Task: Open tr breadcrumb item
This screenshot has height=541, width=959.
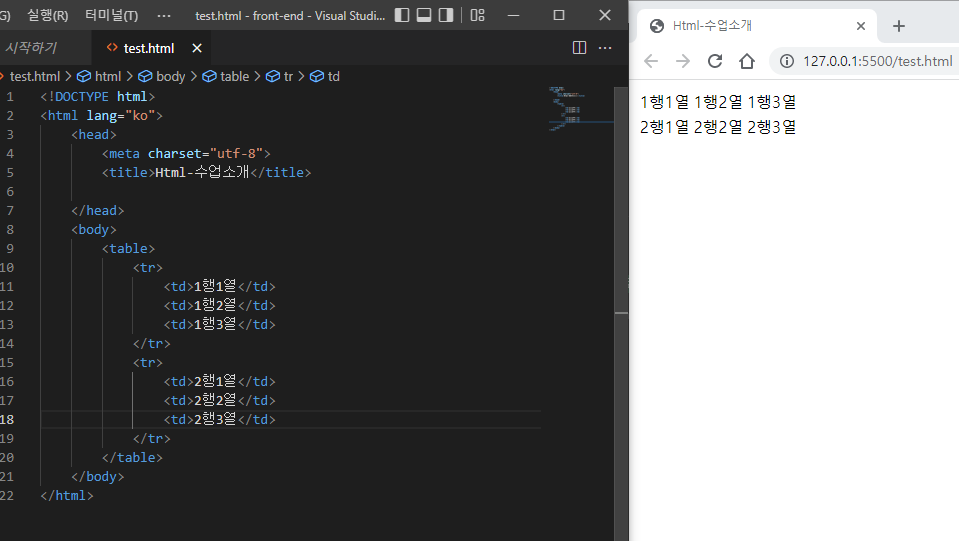Action: click(288, 76)
